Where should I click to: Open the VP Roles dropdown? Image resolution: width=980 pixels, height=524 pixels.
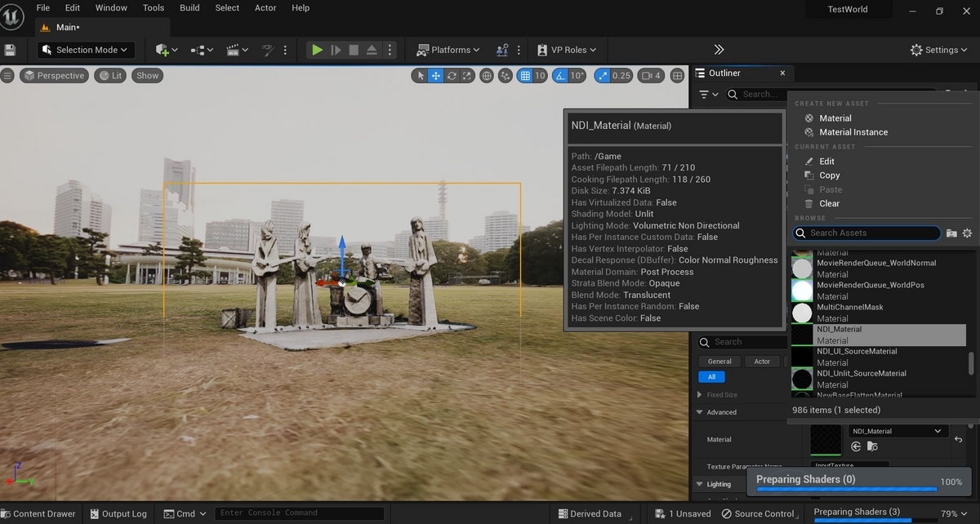(x=567, y=50)
